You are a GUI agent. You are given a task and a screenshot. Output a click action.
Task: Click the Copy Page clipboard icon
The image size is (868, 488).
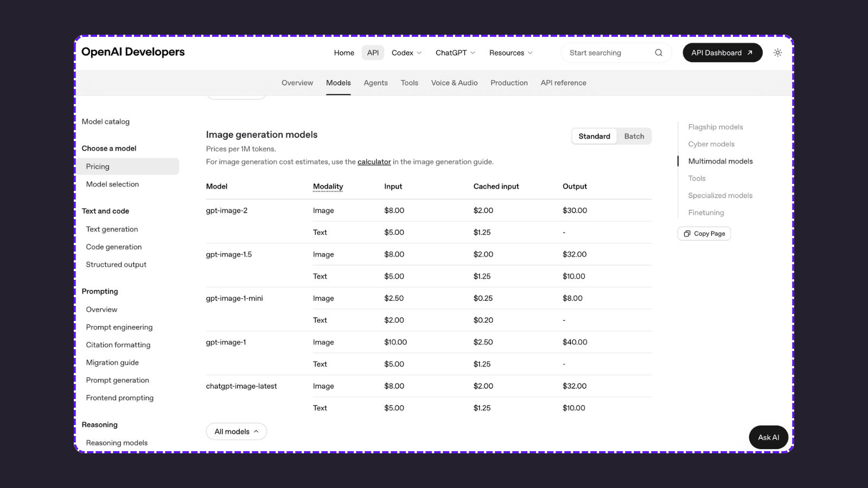(x=687, y=234)
